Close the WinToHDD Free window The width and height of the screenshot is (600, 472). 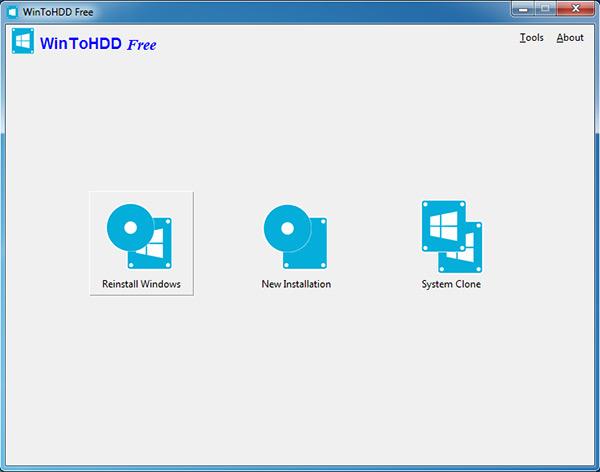(576, 9)
